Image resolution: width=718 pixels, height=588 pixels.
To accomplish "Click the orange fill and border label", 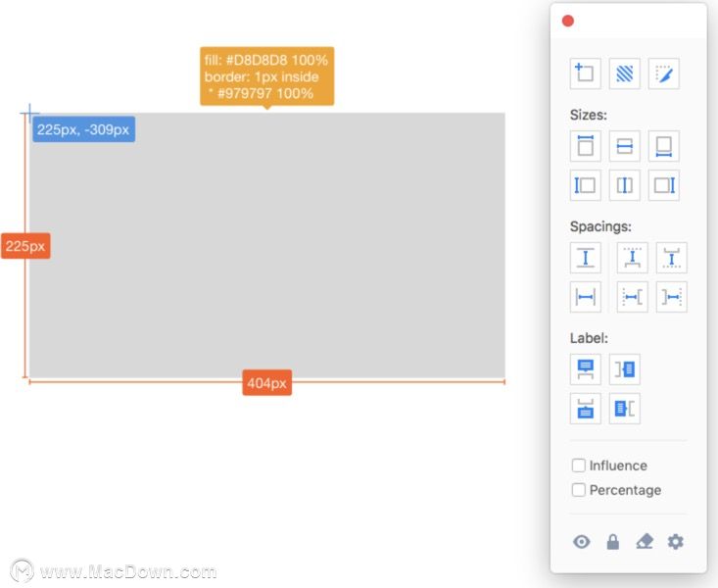I will tap(267, 76).
